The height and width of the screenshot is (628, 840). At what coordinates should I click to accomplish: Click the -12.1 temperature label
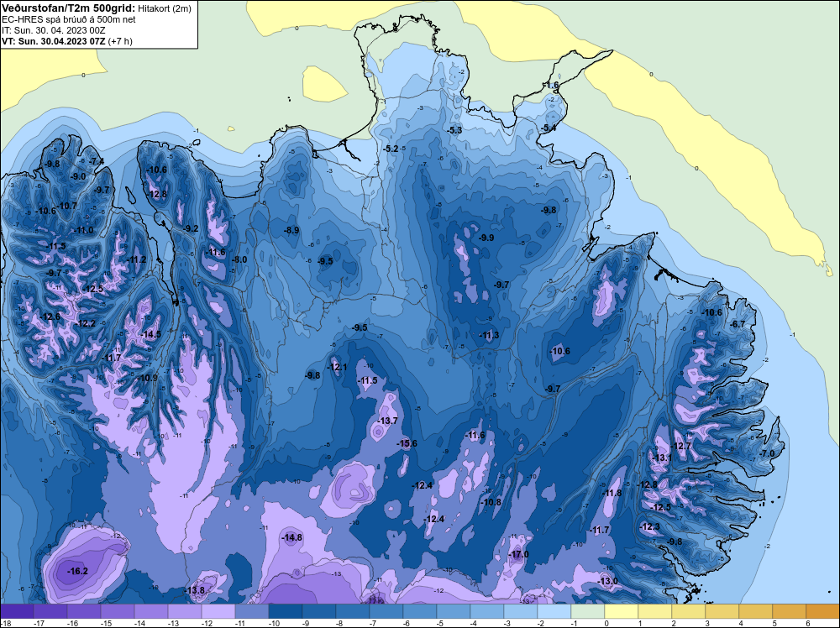337,367
